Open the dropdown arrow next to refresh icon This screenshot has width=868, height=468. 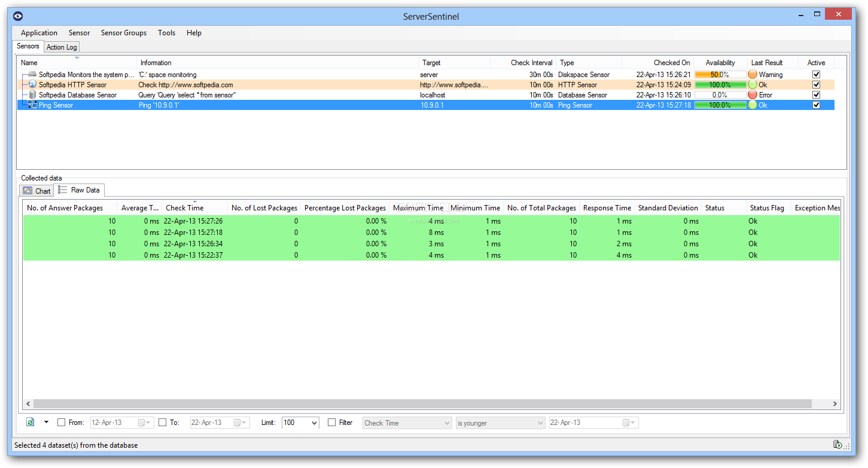point(46,423)
